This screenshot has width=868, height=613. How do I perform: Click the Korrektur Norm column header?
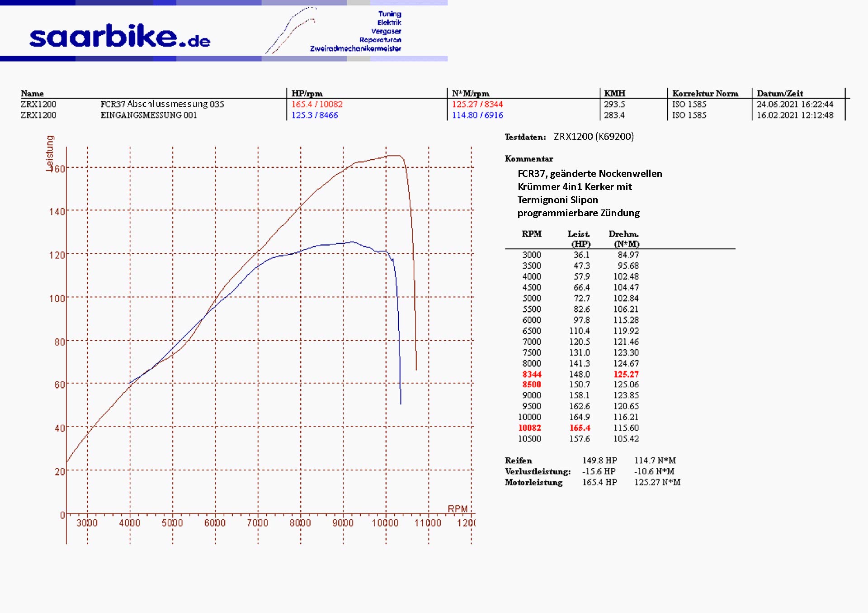pos(705,93)
